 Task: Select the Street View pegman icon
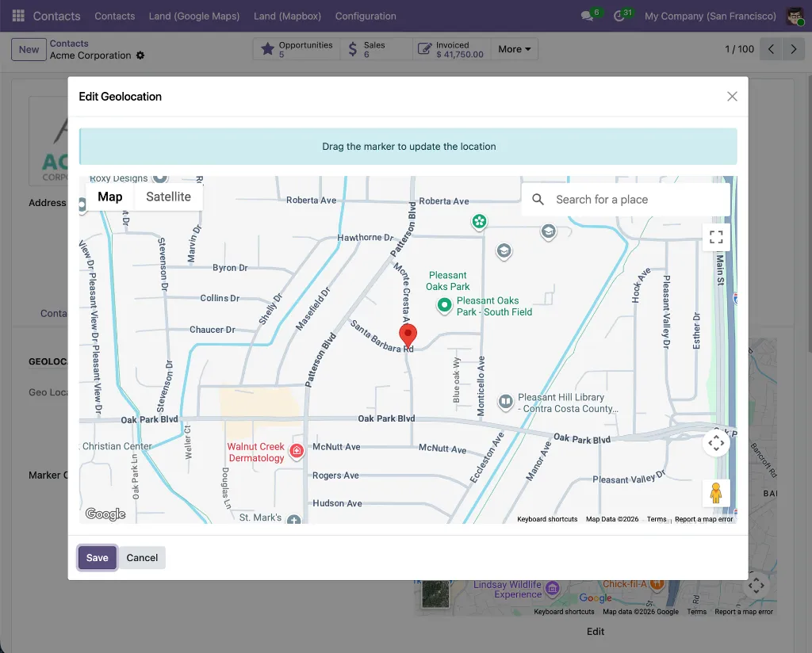pos(716,493)
